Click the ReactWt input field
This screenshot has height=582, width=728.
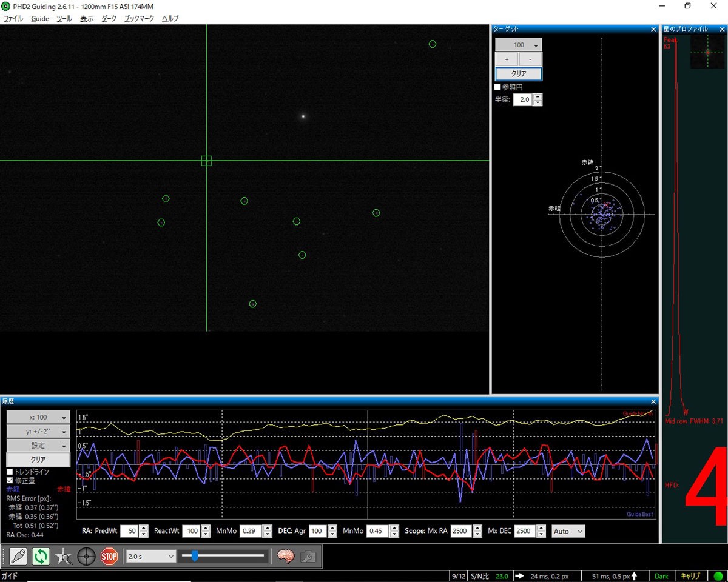pos(192,531)
